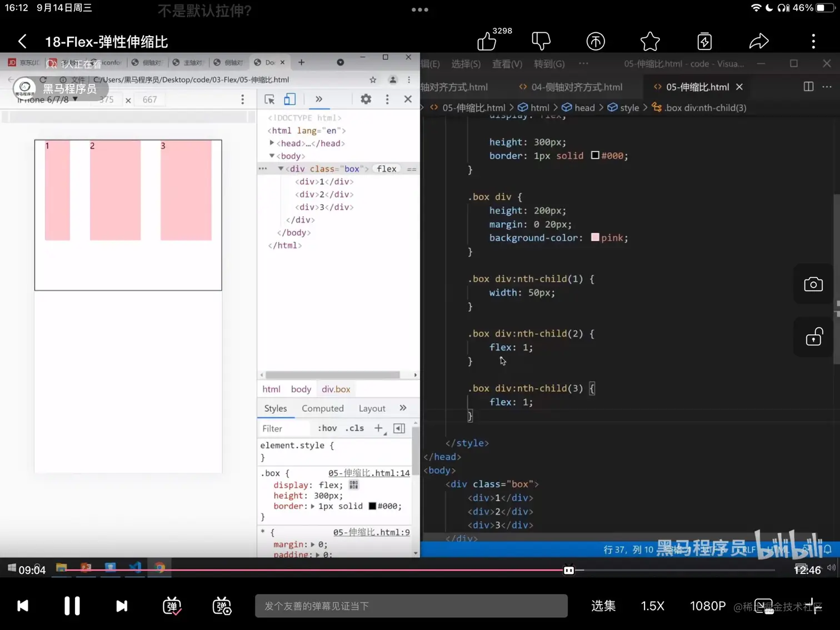Open DevTools settings gear
The width and height of the screenshot is (840, 630).
point(366,99)
